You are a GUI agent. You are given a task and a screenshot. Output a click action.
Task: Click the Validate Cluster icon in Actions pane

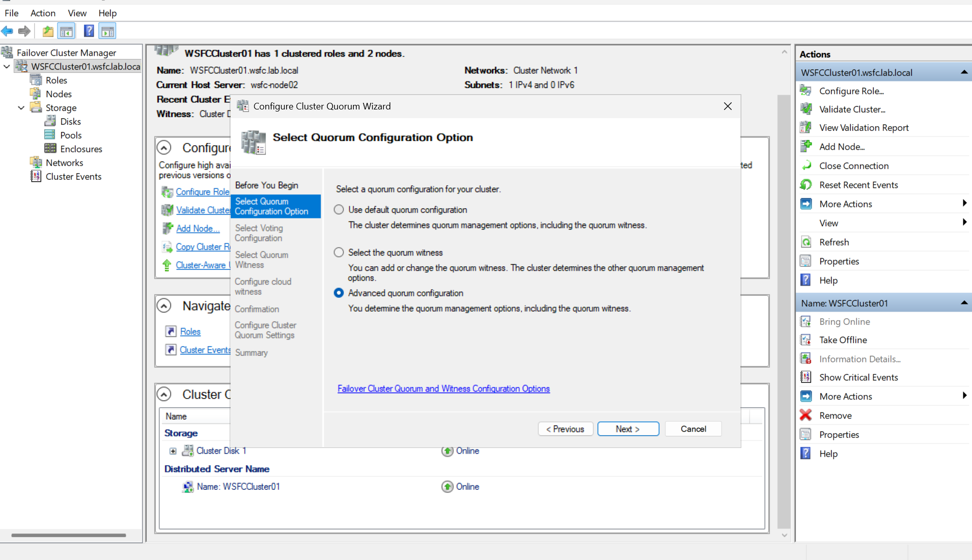806,109
